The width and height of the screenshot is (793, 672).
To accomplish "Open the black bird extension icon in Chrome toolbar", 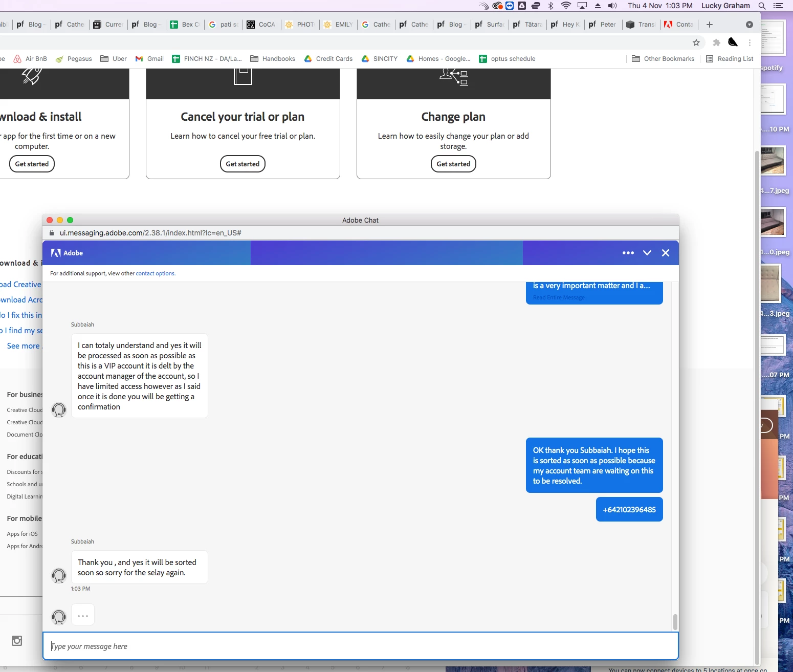I will click(733, 42).
